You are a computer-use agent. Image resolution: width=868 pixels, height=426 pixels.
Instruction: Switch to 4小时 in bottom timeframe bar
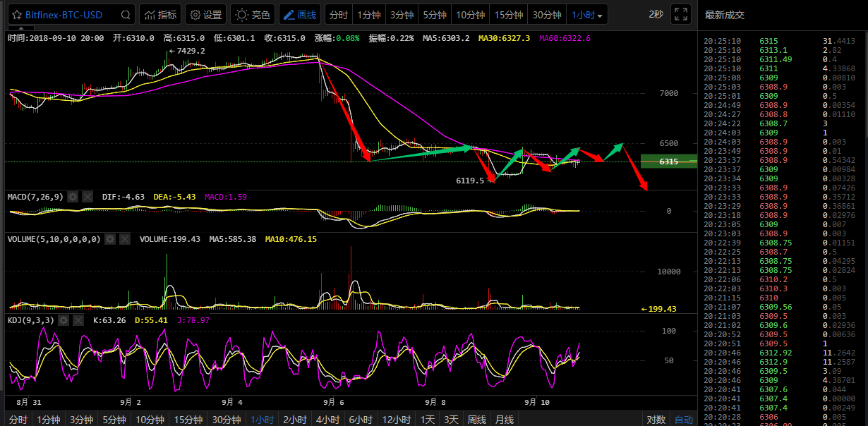coord(327,420)
